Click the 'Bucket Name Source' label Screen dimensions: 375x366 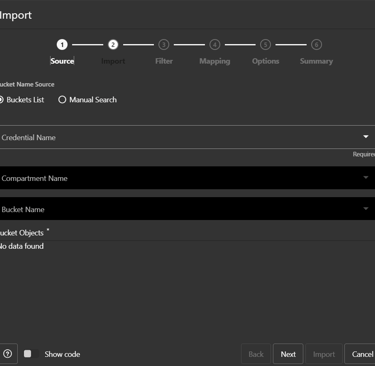point(27,84)
